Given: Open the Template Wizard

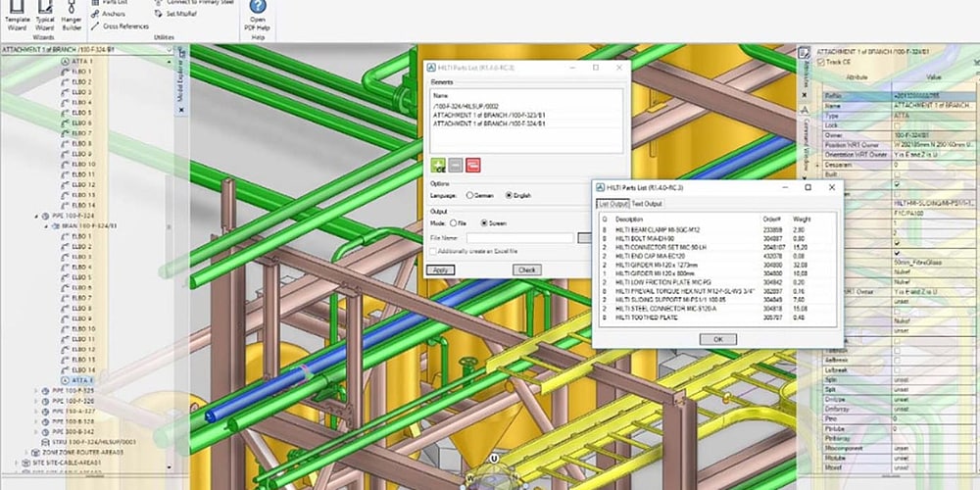Looking at the screenshot, I should click(x=18, y=16).
